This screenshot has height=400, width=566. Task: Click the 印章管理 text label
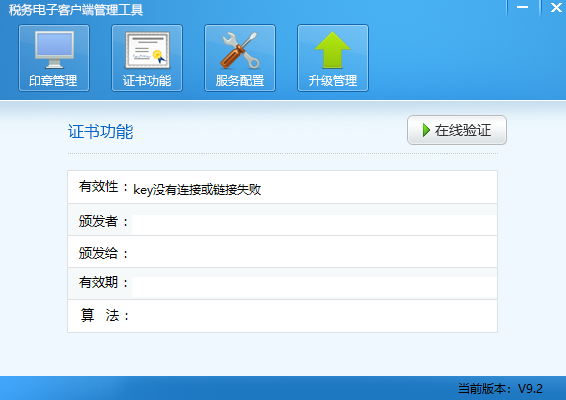[x=53, y=81]
